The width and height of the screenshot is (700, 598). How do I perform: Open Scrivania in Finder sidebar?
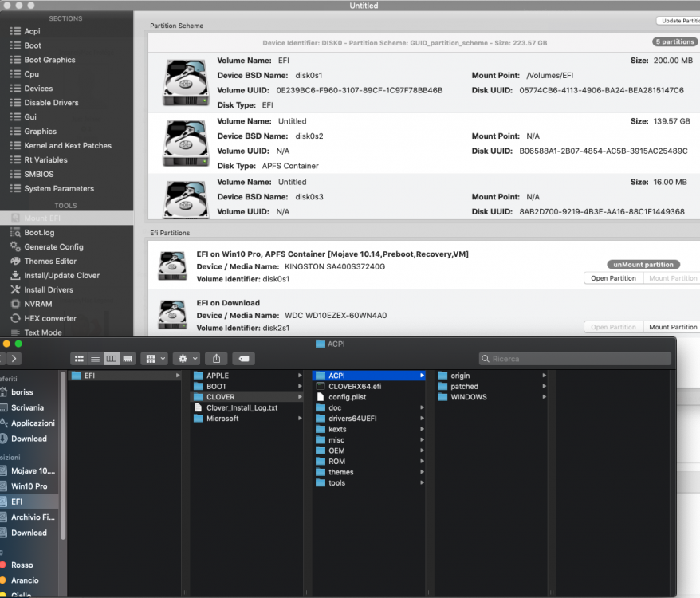click(x=29, y=407)
